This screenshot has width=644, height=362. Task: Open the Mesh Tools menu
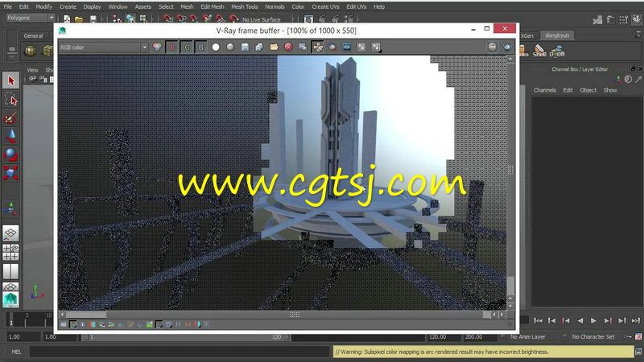click(245, 6)
